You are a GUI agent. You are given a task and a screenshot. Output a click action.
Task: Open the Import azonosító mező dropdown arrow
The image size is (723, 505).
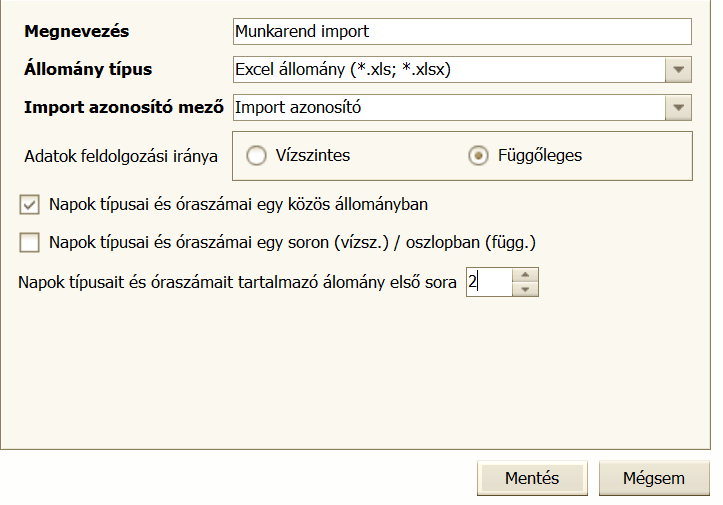coord(678,107)
